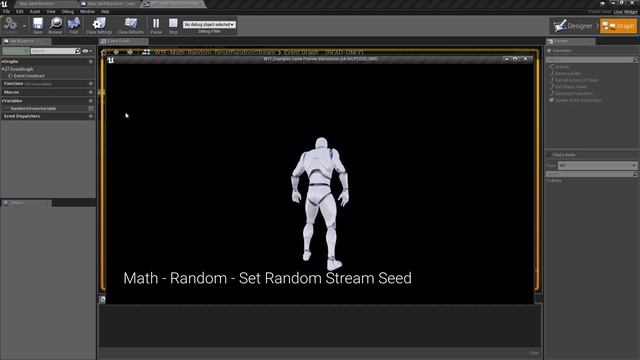Add a new macro with plus icon
640x360 pixels.
[x=91, y=92]
